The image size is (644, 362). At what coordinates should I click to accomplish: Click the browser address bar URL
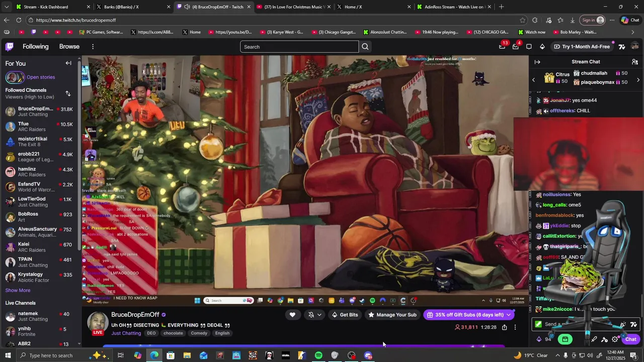tap(76, 20)
